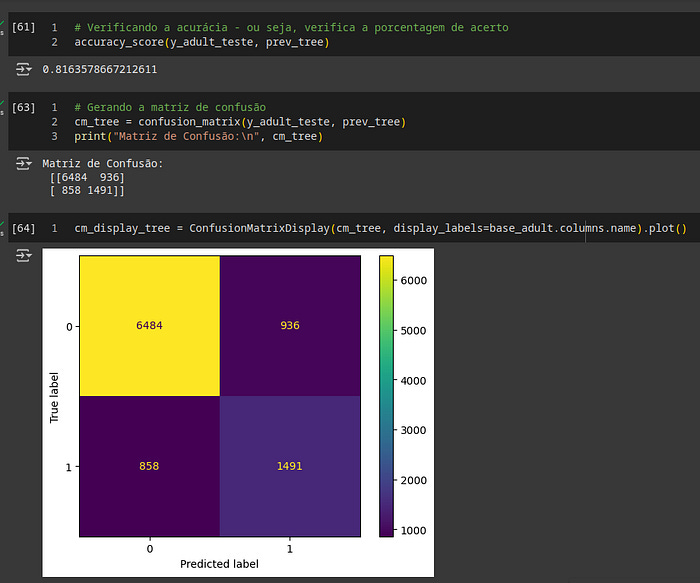This screenshot has width=700, height=583.
Task: Click the colorbar tick label 2000
Action: point(413,480)
